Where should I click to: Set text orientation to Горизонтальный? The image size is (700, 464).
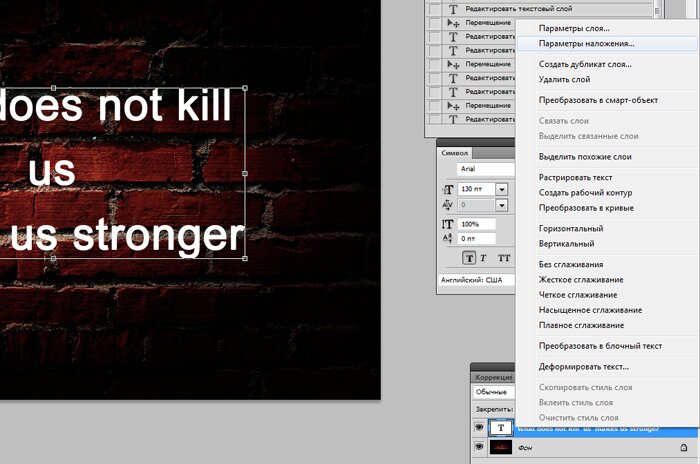tap(571, 228)
